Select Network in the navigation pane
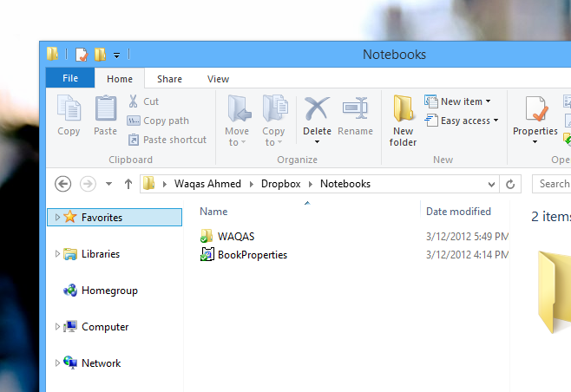571x392 pixels. (x=92, y=363)
